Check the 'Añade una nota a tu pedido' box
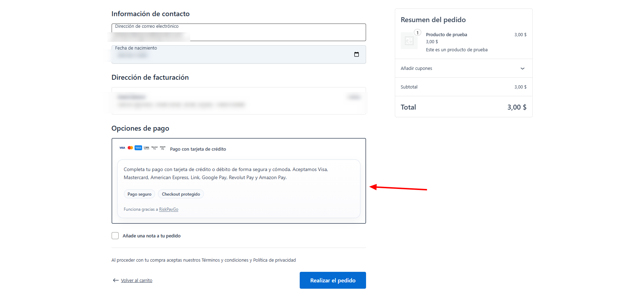Screen dimensions: 644x308 click(115, 236)
